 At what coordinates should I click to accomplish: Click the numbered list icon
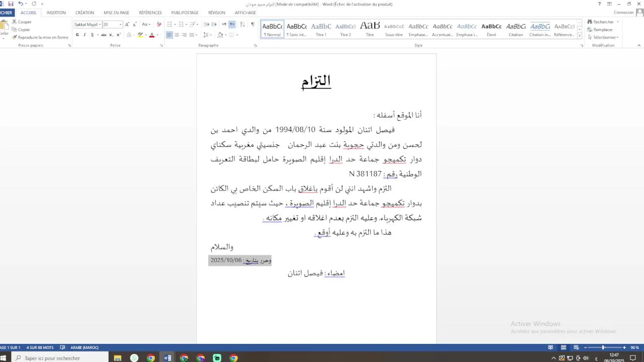pyautogui.click(x=181, y=24)
